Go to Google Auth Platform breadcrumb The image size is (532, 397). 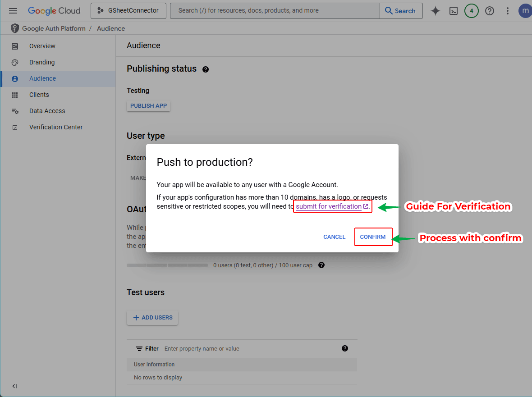54,28
